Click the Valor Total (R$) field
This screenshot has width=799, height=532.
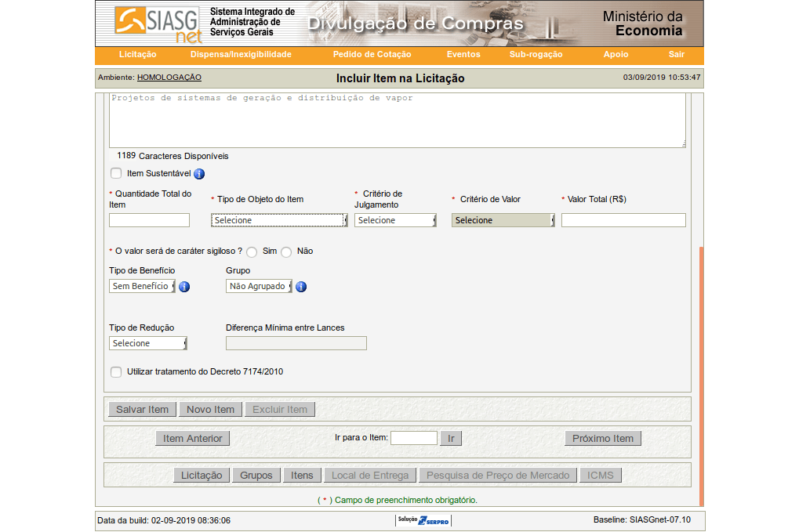point(623,220)
